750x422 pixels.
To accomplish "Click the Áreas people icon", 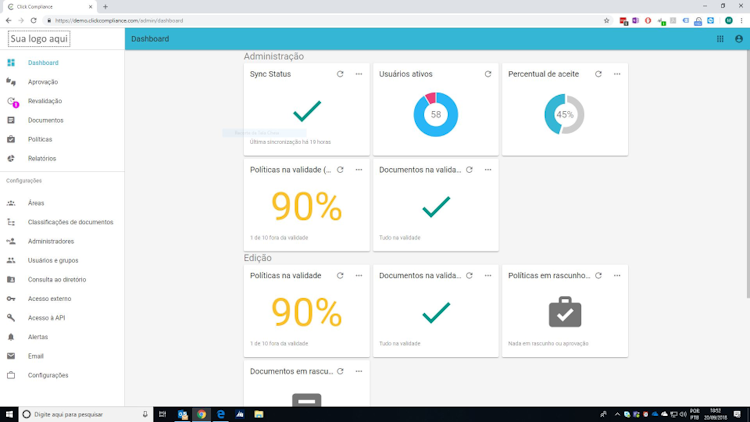I will tap(11, 203).
